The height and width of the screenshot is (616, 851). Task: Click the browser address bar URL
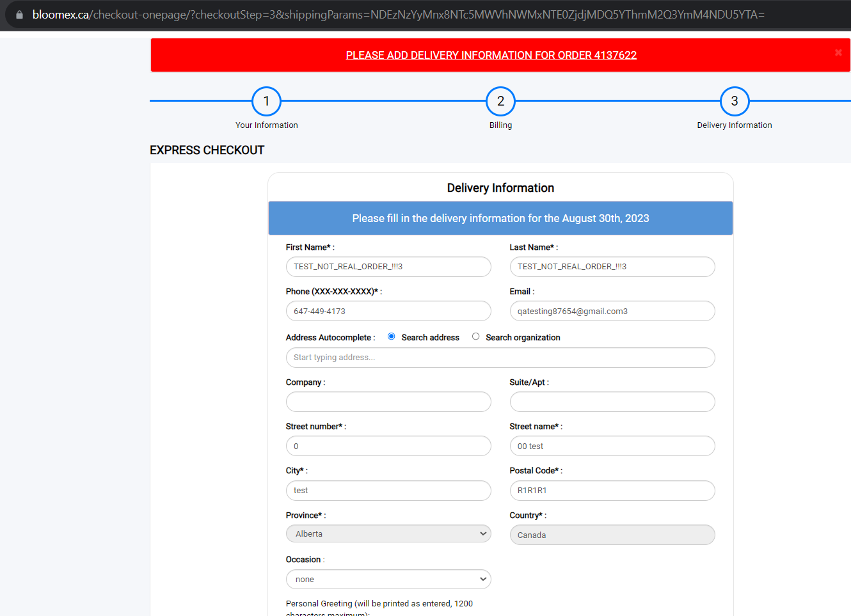point(398,15)
